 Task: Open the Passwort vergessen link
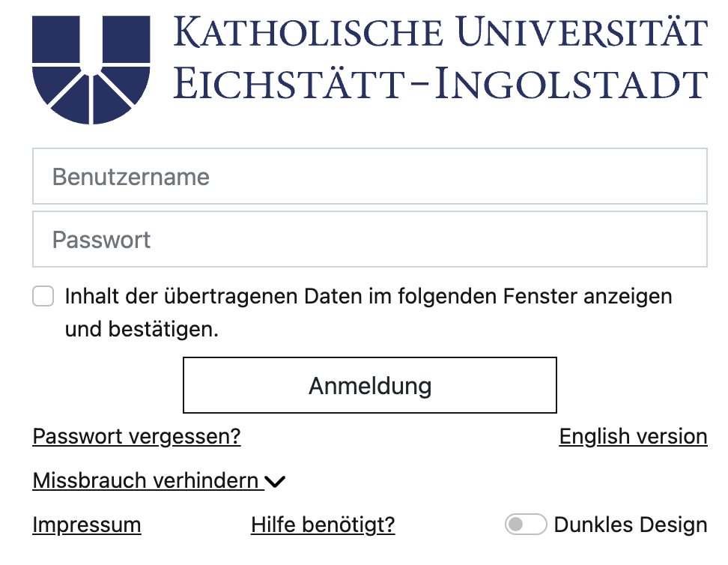136,436
